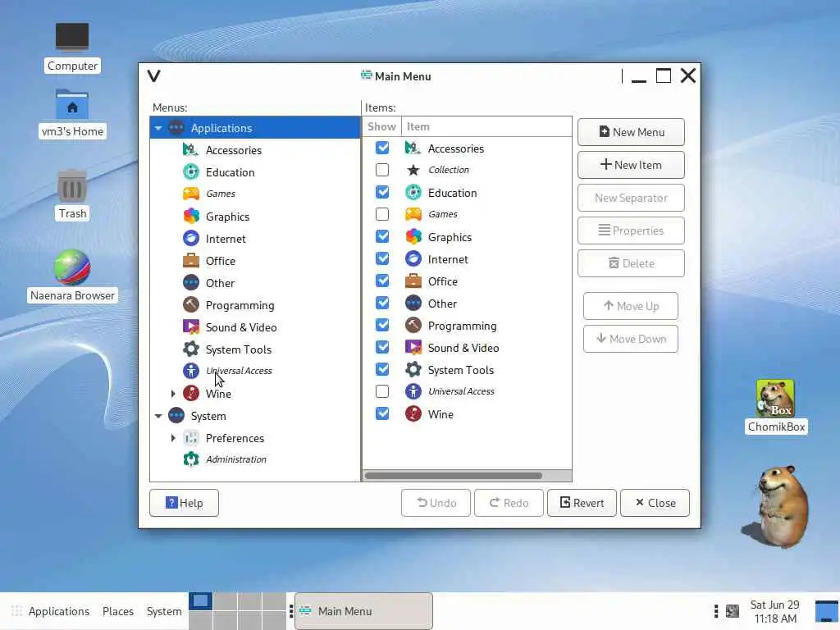This screenshot has height=630, width=840.
Task: Enable the Universal Access show checkbox
Action: coord(382,391)
